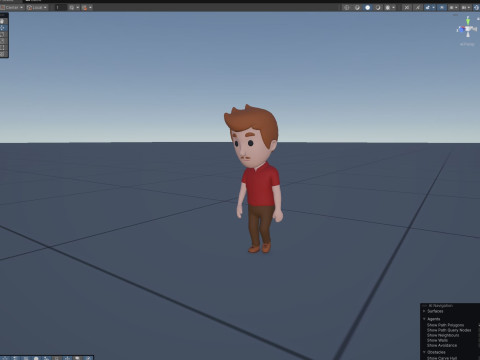This screenshot has height=360, width=480.
Task: Click the Persp label under the orientation gizmo
Action: coord(467,44)
